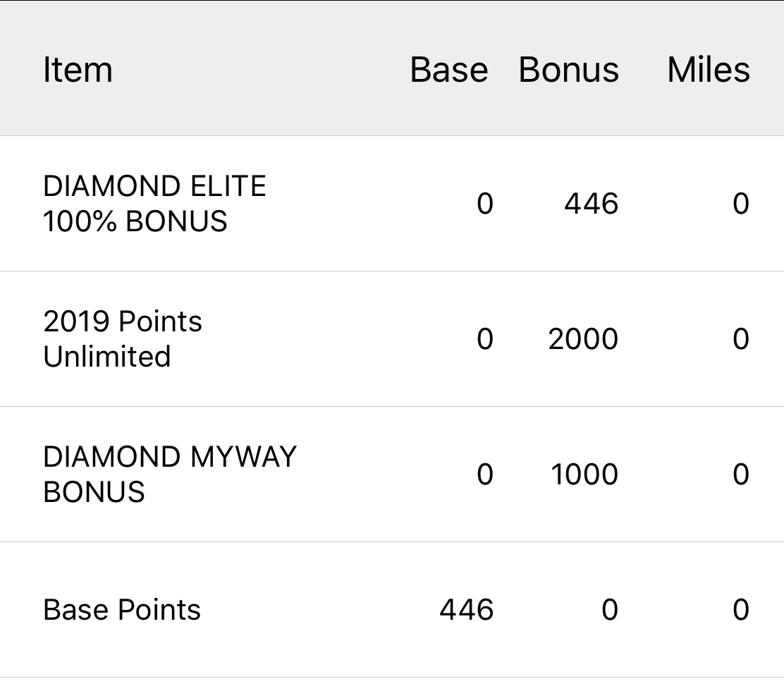Viewport: 784px width, 686px height.
Task: Open the DIAMOND ELITE 100% BONUS row label
Action: pyautogui.click(x=154, y=204)
